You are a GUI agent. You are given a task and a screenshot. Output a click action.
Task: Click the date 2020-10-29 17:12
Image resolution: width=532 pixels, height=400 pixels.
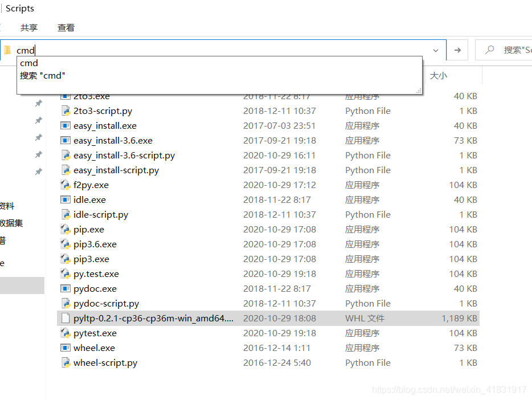click(280, 185)
